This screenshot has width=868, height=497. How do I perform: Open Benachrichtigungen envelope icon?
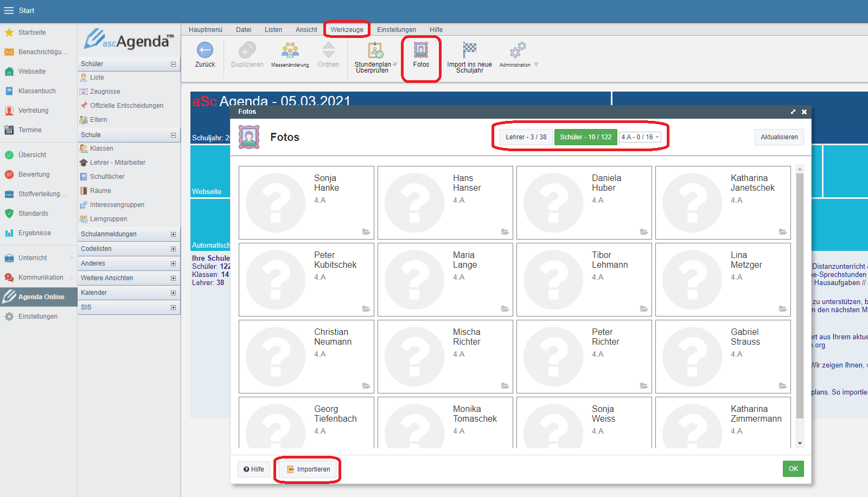click(x=9, y=52)
